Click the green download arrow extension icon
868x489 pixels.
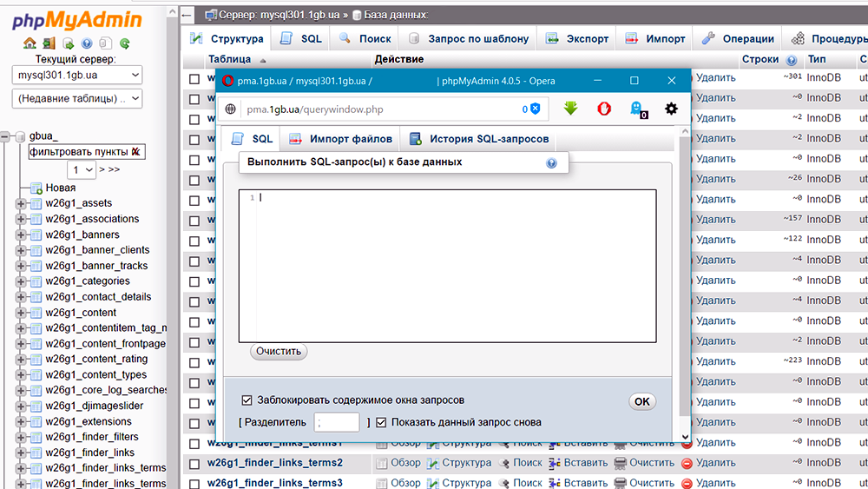pos(570,109)
